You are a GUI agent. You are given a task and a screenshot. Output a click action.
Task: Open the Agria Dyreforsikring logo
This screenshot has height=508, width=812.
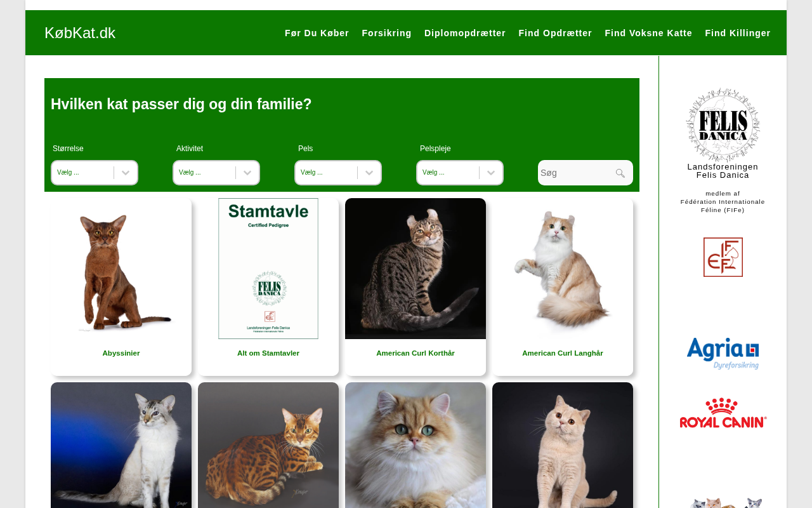pyautogui.click(x=723, y=354)
